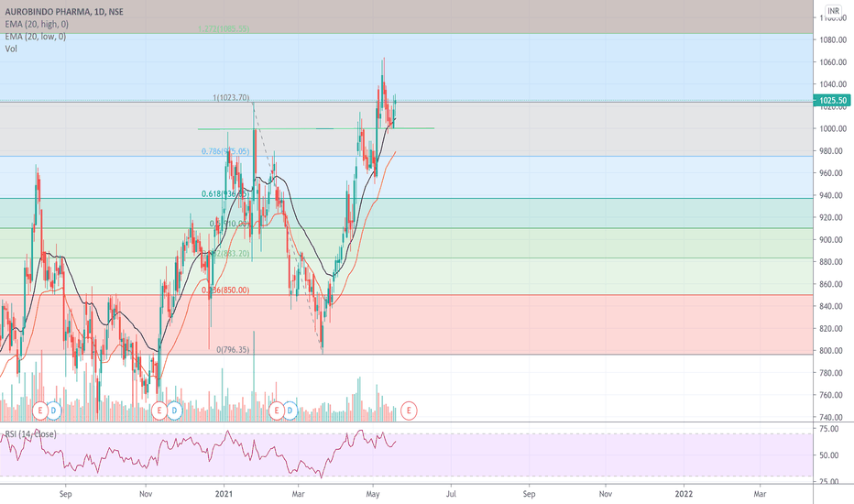
Task: Click the 1060.00 price axis label
Action: pos(833,62)
